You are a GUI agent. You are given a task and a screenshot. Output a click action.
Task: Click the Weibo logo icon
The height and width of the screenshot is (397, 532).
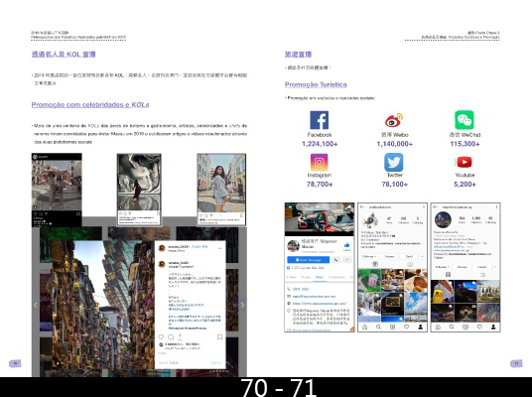pos(394,120)
